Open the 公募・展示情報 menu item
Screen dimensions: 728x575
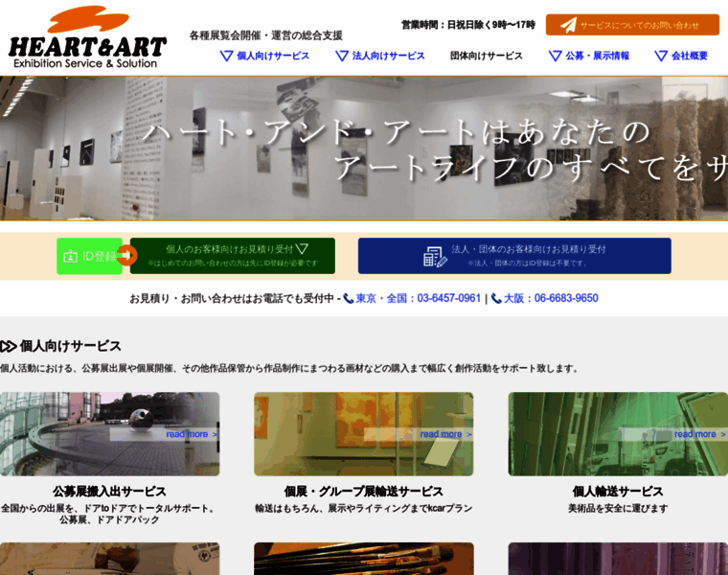coord(598,56)
